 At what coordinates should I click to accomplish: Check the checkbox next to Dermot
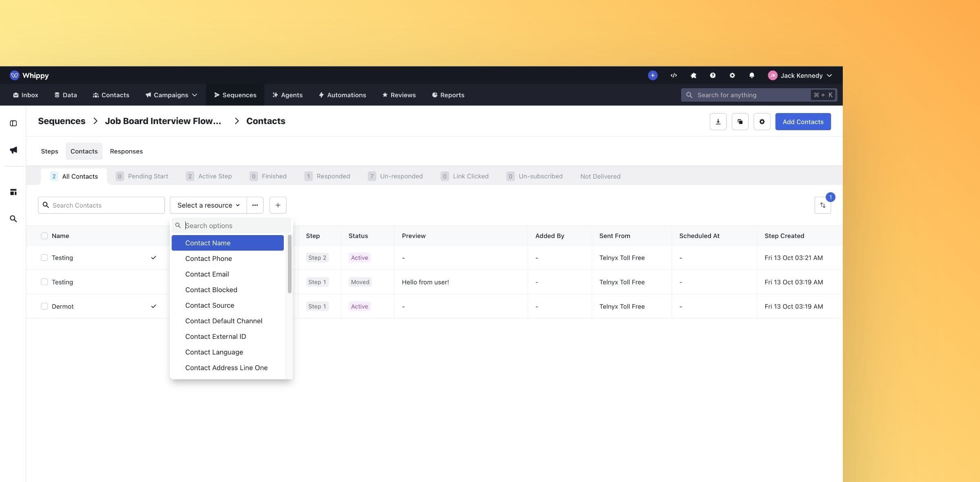click(44, 306)
